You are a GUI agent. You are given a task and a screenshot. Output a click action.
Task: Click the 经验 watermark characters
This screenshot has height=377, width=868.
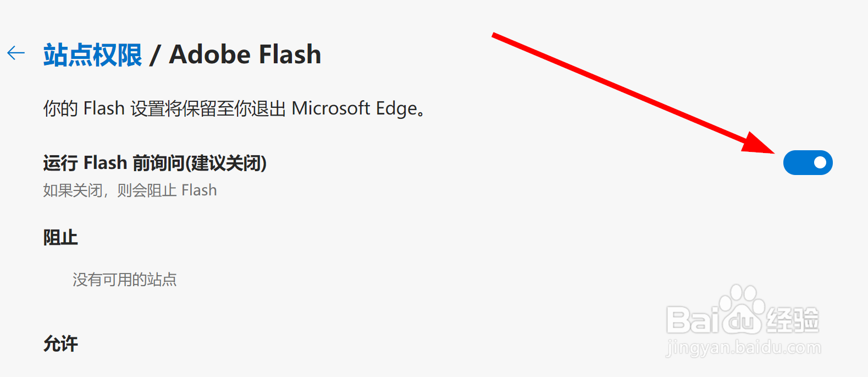(792, 320)
